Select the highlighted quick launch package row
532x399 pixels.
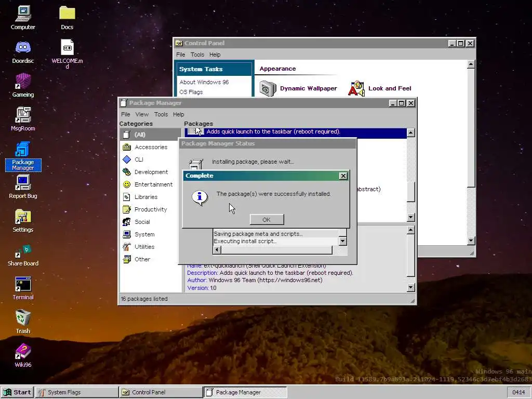pyautogui.click(x=296, y=132)
